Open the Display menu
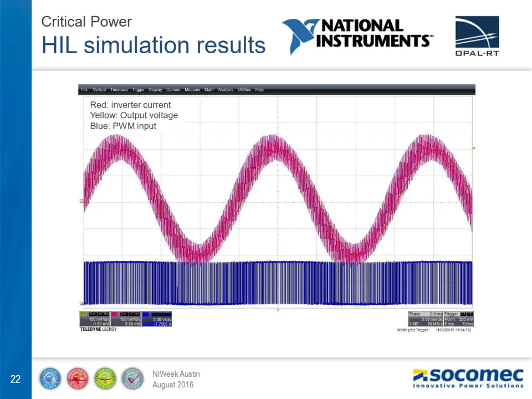This screenshot has height=399, width=532. tap(155, 90)
